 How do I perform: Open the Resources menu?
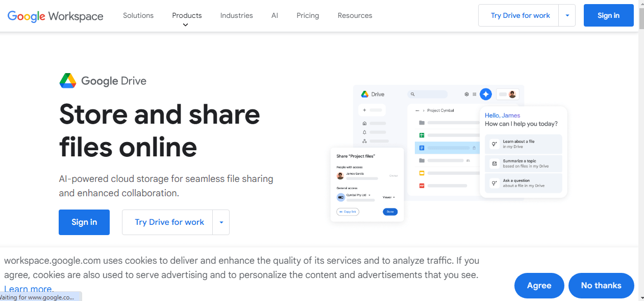(355, 15)
